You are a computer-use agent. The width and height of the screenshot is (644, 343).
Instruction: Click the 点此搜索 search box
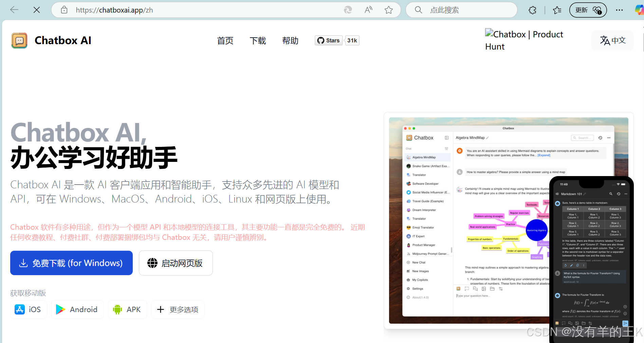(x=462, y=10)
